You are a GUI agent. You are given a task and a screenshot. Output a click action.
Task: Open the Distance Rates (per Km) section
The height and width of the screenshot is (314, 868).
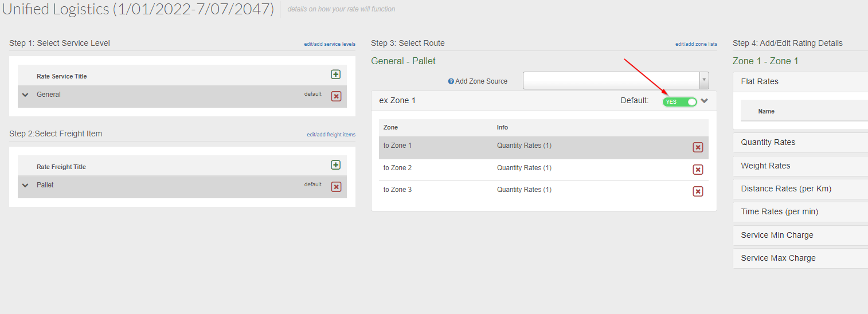point(800,189)
